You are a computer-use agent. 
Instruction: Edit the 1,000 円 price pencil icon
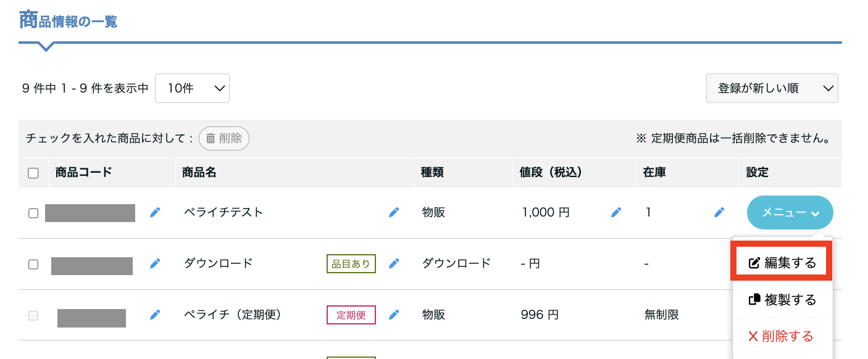[x=616, y=212]
